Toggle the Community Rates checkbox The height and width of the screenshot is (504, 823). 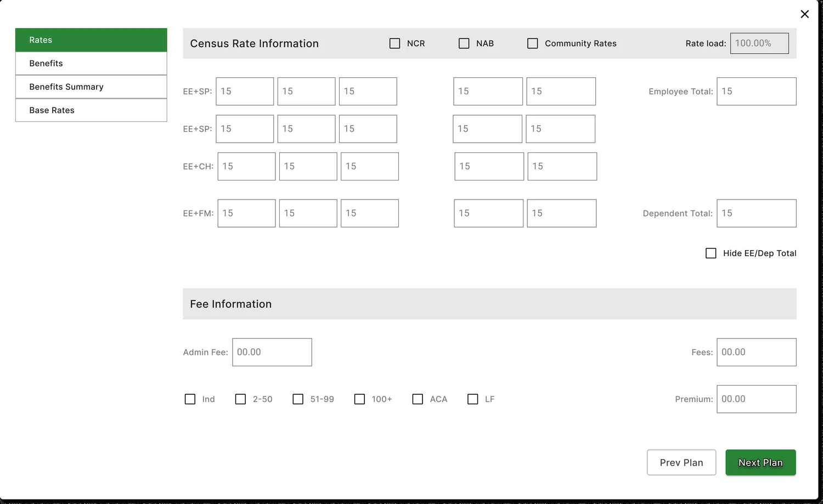tap(532, 43)
